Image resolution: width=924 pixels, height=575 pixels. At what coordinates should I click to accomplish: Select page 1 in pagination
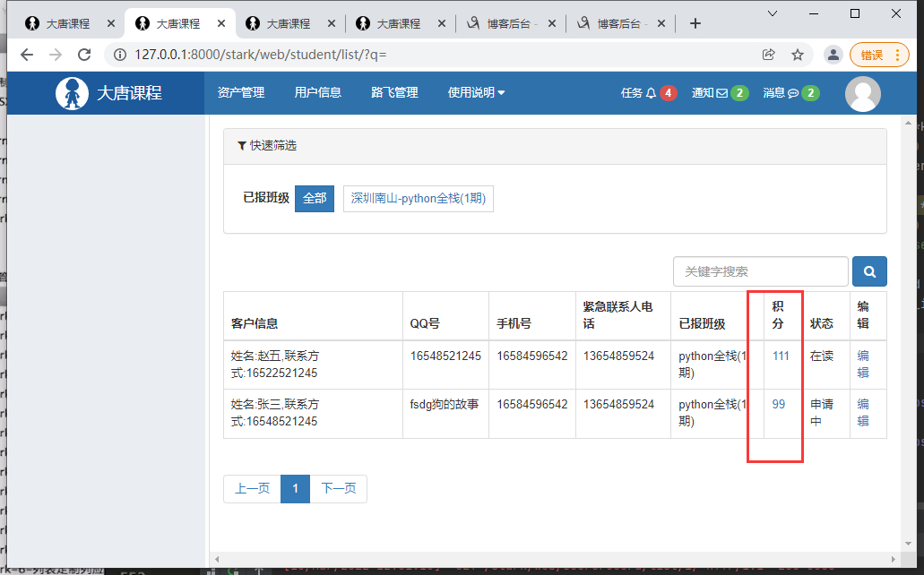click(295, 488)
